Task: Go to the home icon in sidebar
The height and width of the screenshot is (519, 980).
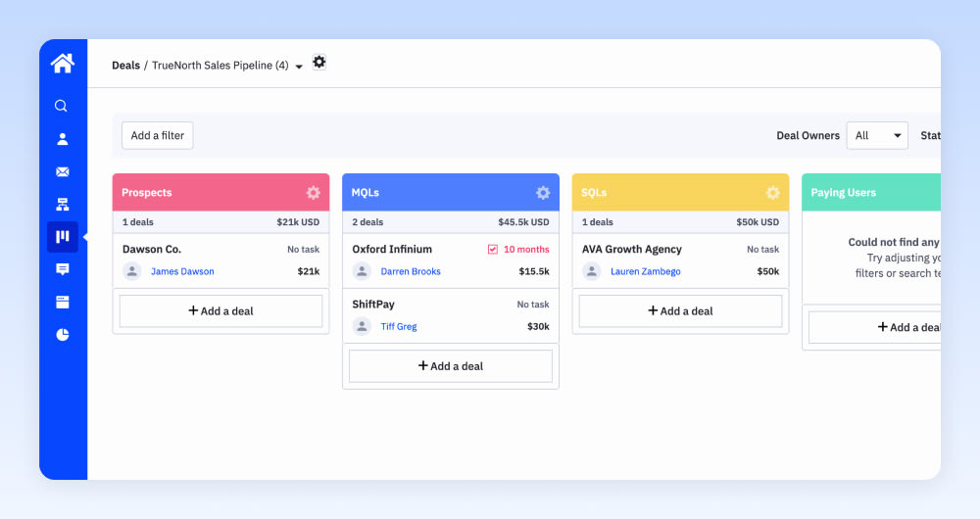Action: (63, 63)
